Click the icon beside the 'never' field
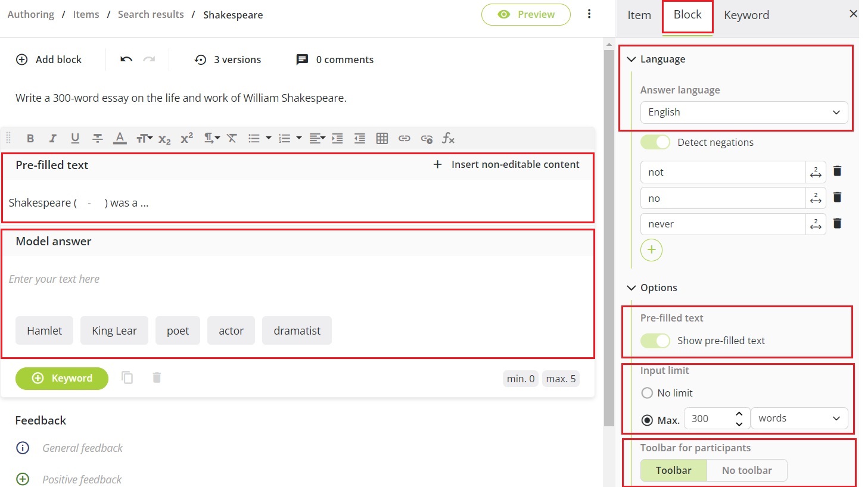Viewport: 868px width, 487px height. click(816, 224)
